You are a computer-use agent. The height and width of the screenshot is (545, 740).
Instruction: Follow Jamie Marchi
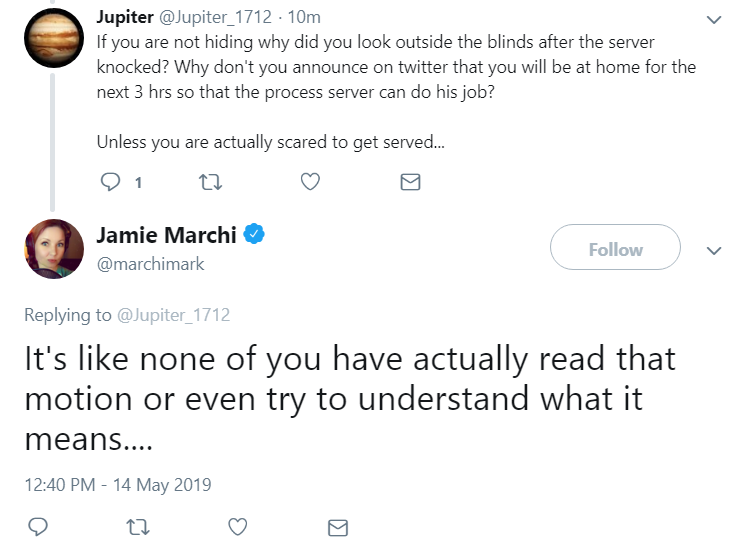click(x=615, y=249)
